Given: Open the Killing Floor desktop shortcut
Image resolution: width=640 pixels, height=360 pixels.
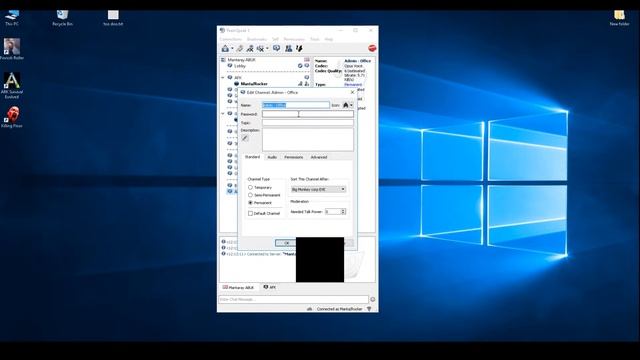Looking at the screenshot, I should tap(12, 117).
